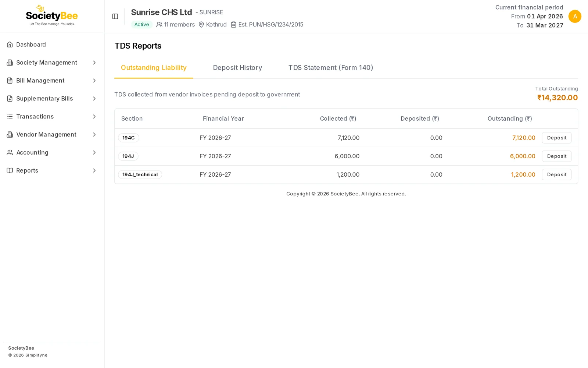This screenshot has height=368, width=588.
Task: Expand Vendor Management chevron
Action: (94, 135)
